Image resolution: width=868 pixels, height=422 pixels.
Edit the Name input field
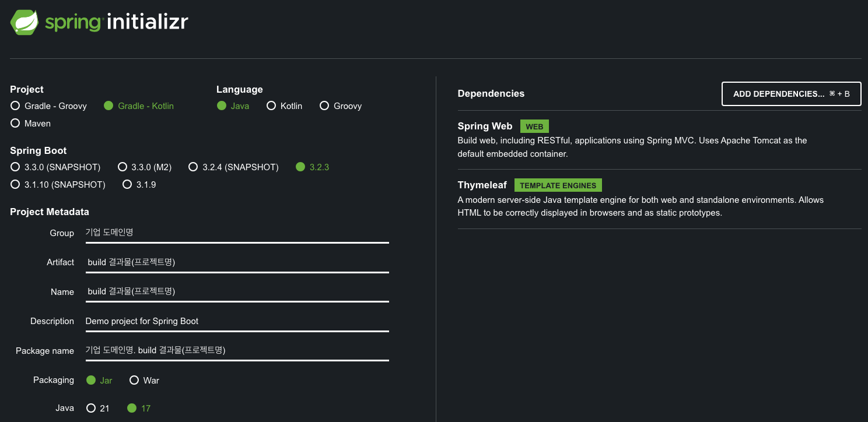pos(237,291)
